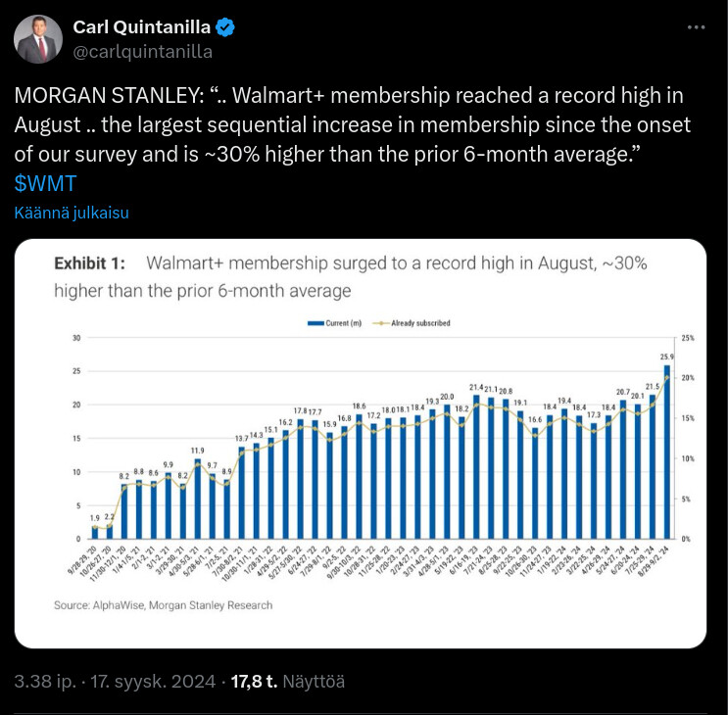Open Carl Quintanilla's profile avatar
Viewport: 728px width, 715px height.
pyautogui.click(x=39, y=39)
